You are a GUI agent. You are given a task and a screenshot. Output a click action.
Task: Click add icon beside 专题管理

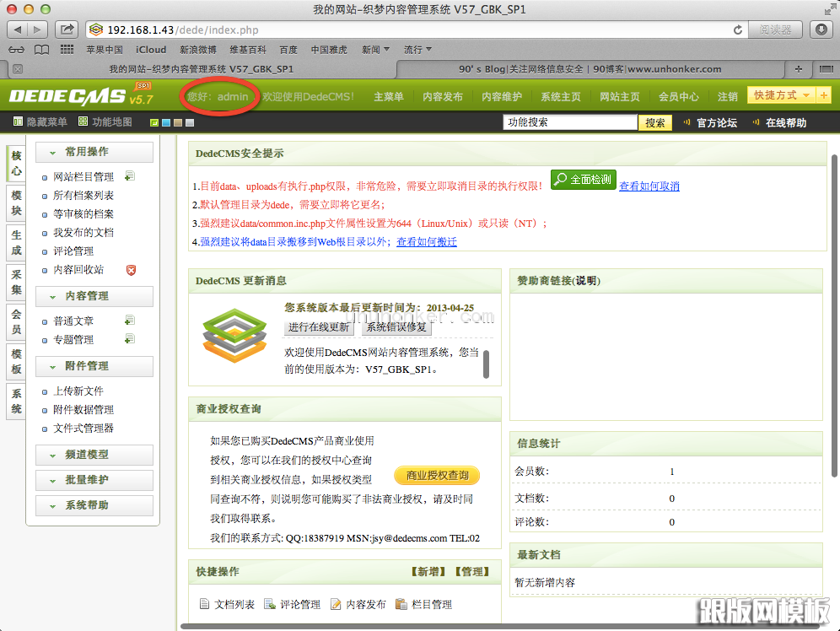(130, 339)
